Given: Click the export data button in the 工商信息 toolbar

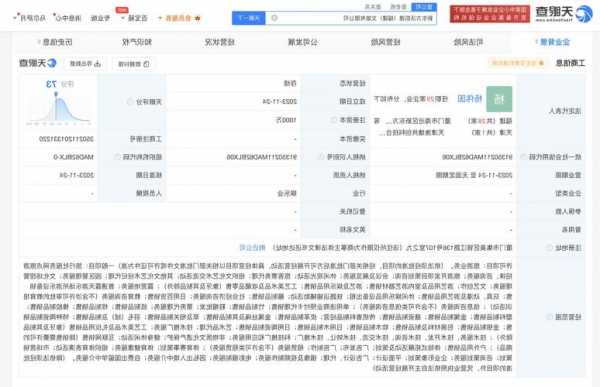Looking at the screenshot, I should (x=85, y=64).
